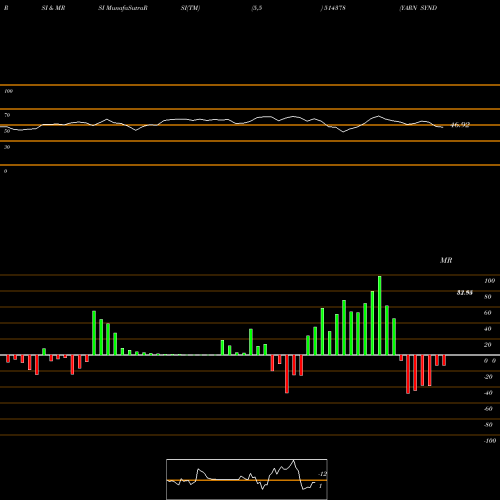Click the 80 label on MR axis
The width and height of the screenshot is (500, 500).
[488, 297]
